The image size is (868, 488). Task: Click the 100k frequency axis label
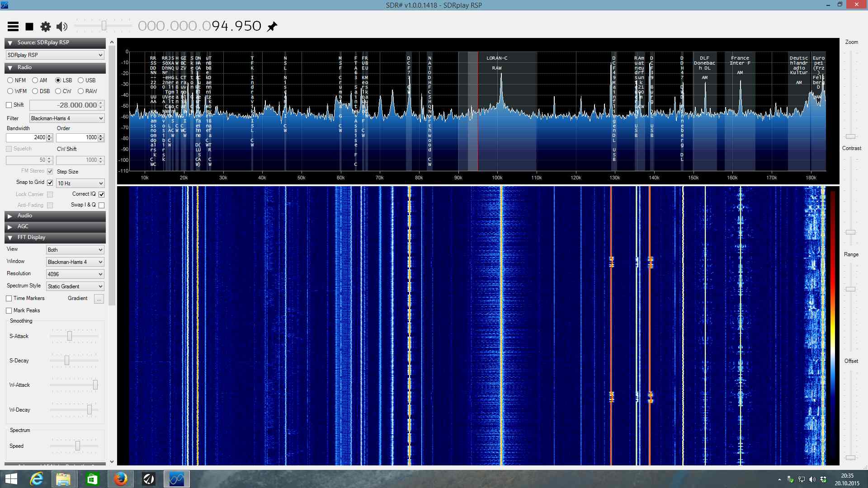pos(497,178)
